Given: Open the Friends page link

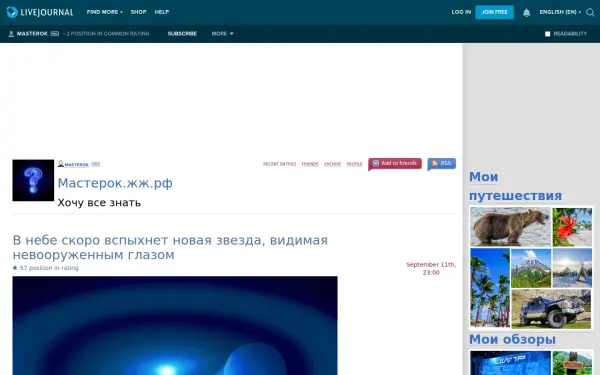Looking at the screenshot, I should [x=310, y=164].
